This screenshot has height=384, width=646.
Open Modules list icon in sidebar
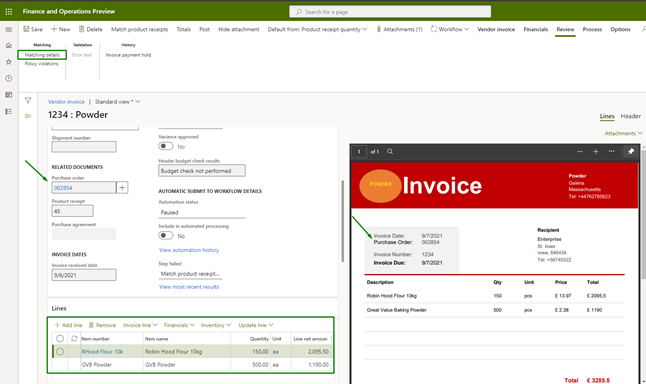9,112
